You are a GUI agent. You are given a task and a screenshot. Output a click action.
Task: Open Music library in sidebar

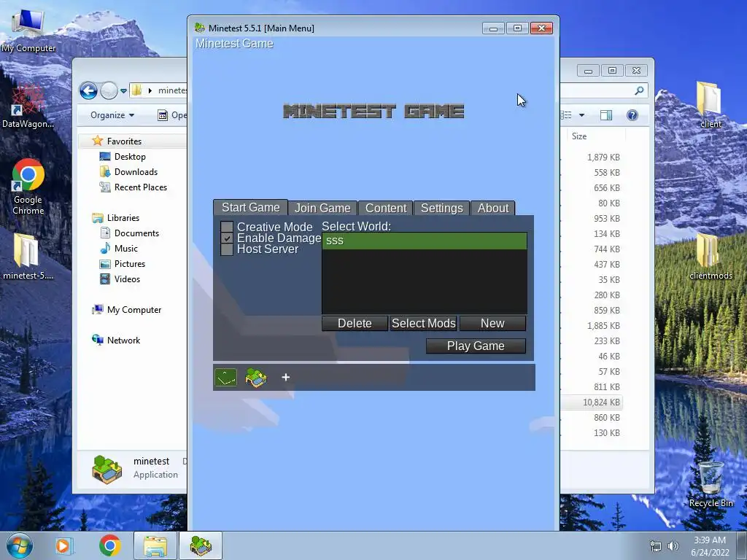click(x=125, y=248)
